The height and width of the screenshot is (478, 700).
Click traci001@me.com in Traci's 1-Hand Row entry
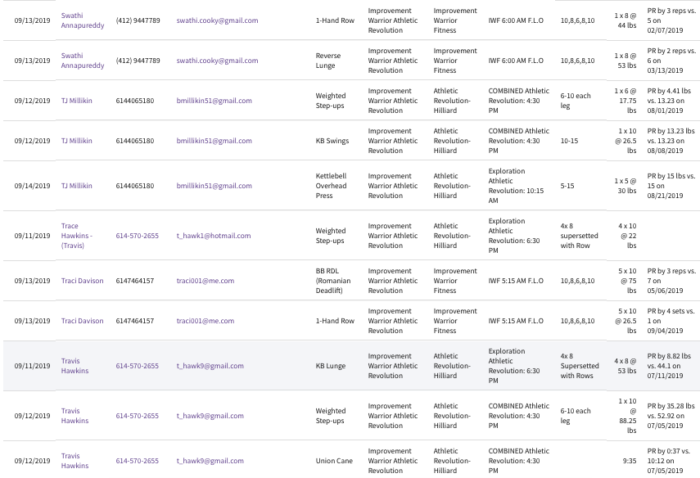[x=205, y=321]
